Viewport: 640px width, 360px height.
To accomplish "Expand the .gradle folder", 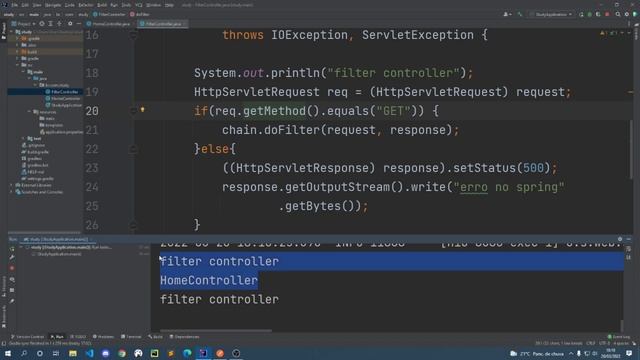I will (x=17, y=38).
